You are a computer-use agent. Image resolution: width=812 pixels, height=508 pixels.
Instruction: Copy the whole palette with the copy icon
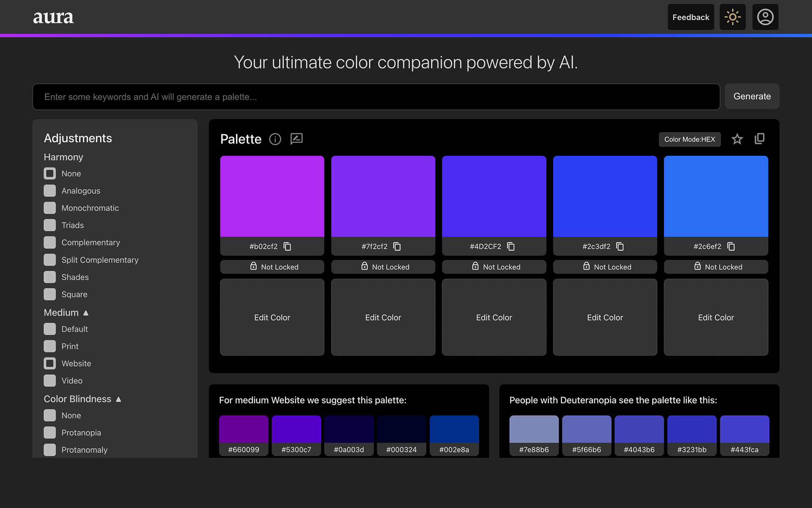pyautogui.click(x=760, y=139)
